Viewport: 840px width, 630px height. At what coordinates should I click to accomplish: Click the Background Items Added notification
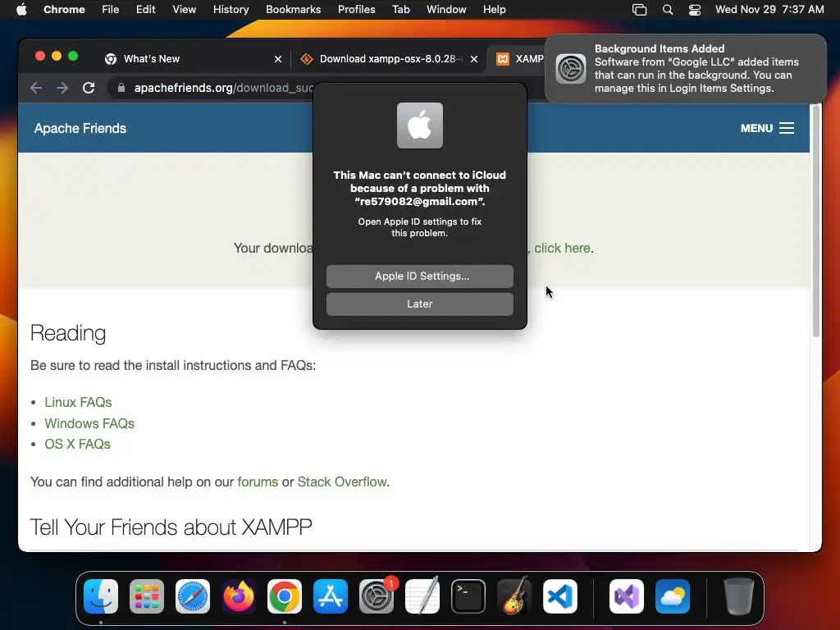click(686, 69)
